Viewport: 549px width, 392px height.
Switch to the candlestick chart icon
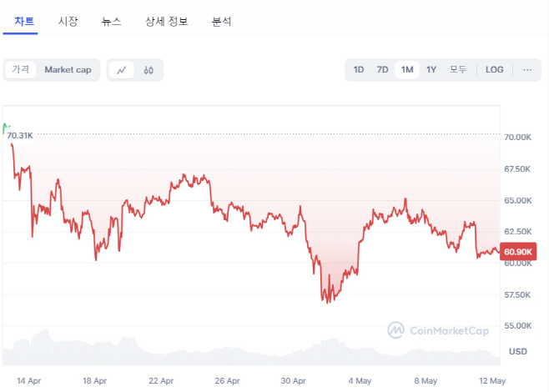pyautogui.click(x=149, y=70)
